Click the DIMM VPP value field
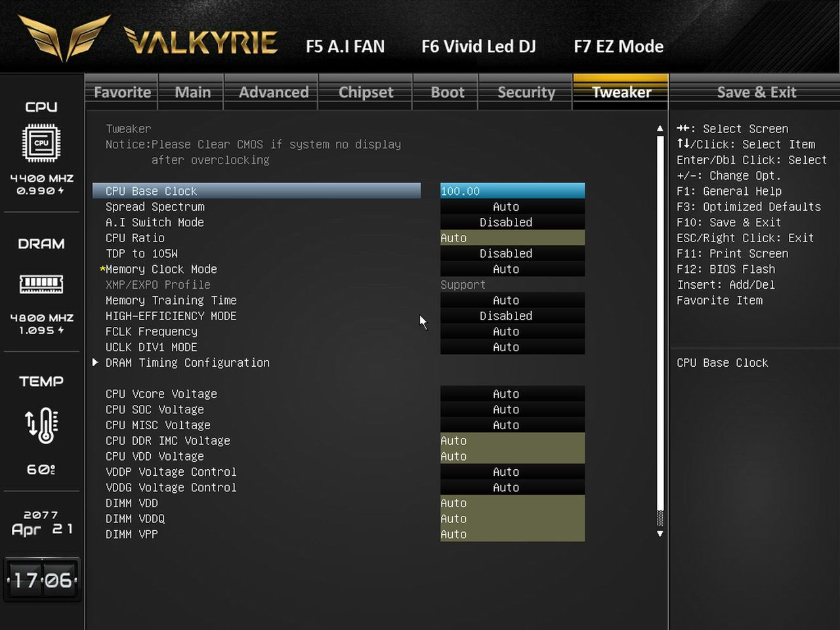The width and height of the screenshot is (840, 630). (x=513, y=535)
